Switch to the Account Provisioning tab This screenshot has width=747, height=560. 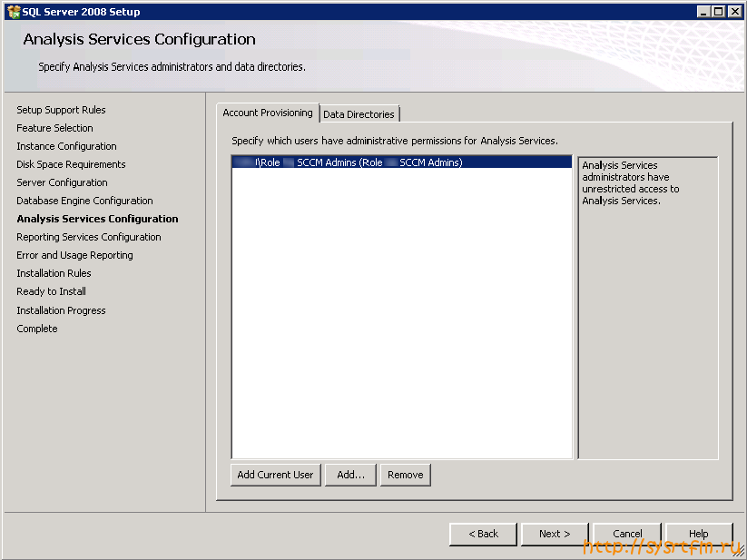[x=268, y=113]
